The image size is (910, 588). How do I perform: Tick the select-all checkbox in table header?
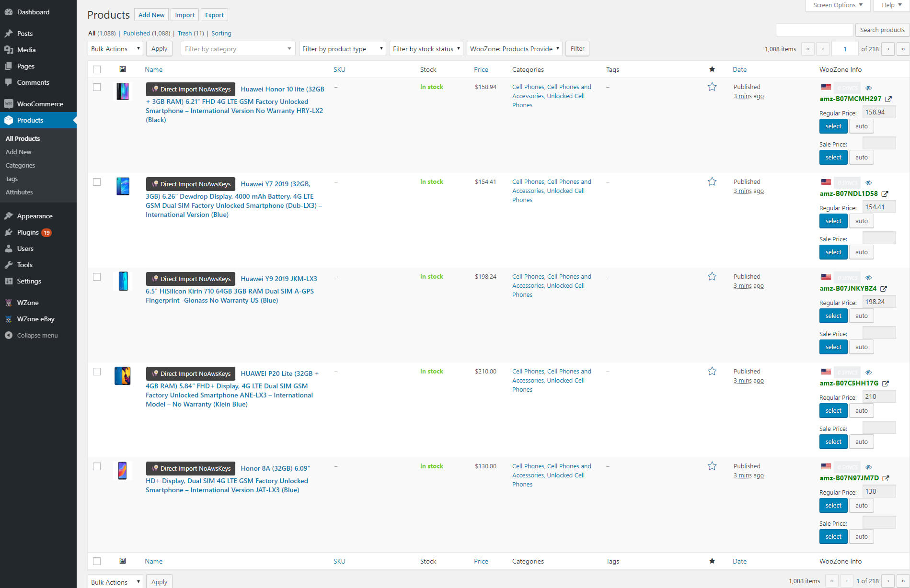[97, 69]
